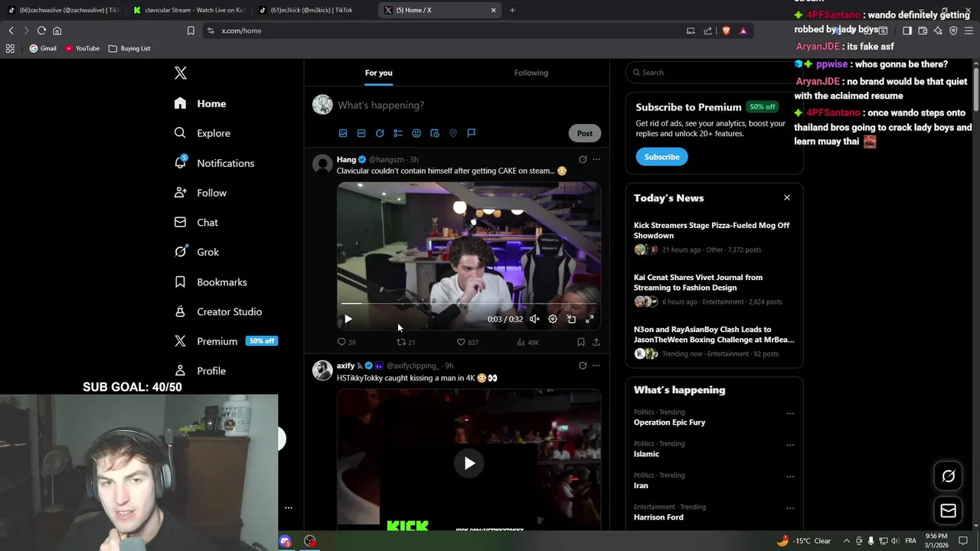980x551 pixels.
Task: Switch to clavicular Stream Kick tab
Action: click(189, 10)
